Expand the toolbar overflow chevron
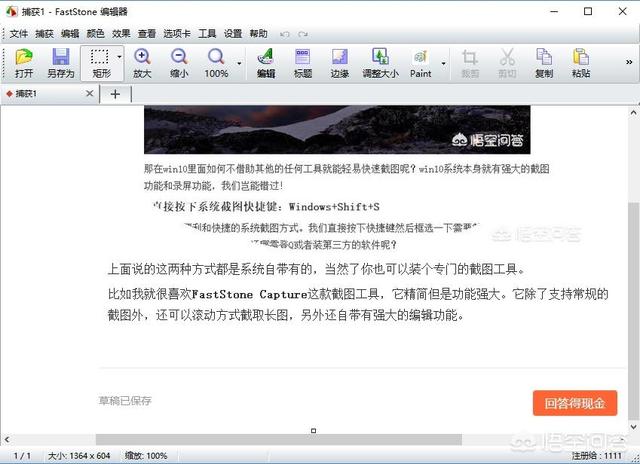The height and width of the screenshot is (464, 640). (629, 62)
